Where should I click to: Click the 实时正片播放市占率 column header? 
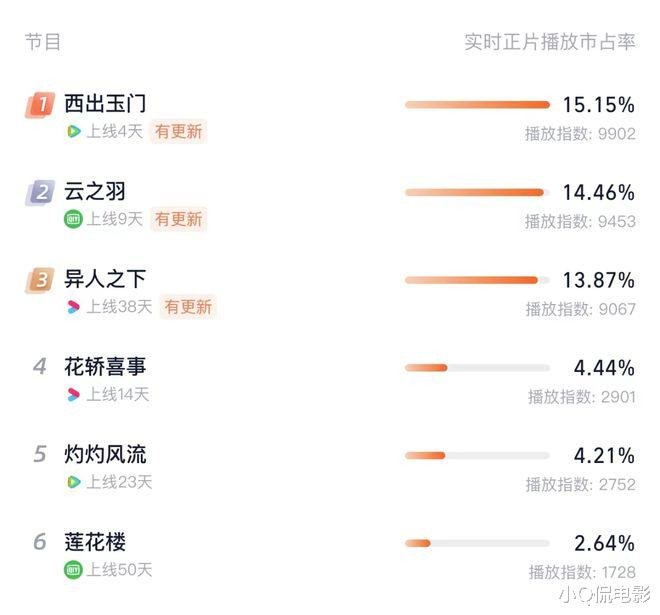pos(550,42)
